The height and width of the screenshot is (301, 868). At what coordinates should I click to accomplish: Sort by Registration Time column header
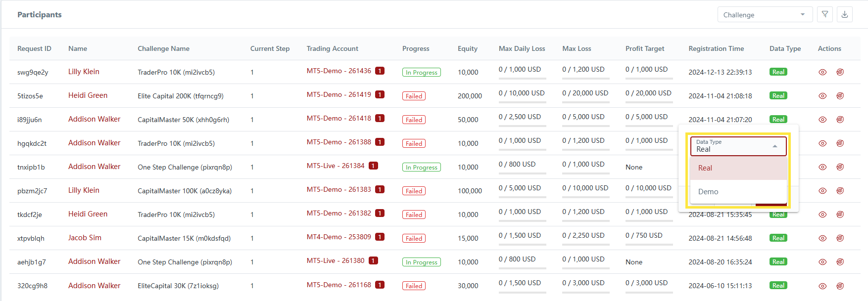coord(716,48)
